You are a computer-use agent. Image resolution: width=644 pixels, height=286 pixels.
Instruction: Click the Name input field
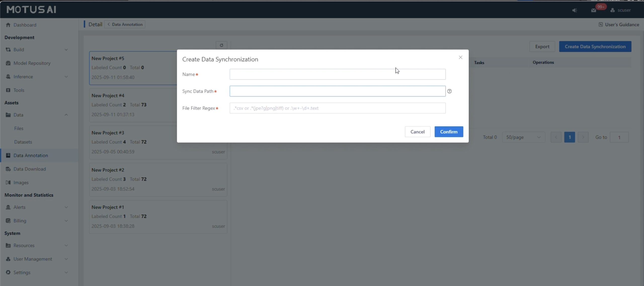pyautogui.click(x=337, y=74)
